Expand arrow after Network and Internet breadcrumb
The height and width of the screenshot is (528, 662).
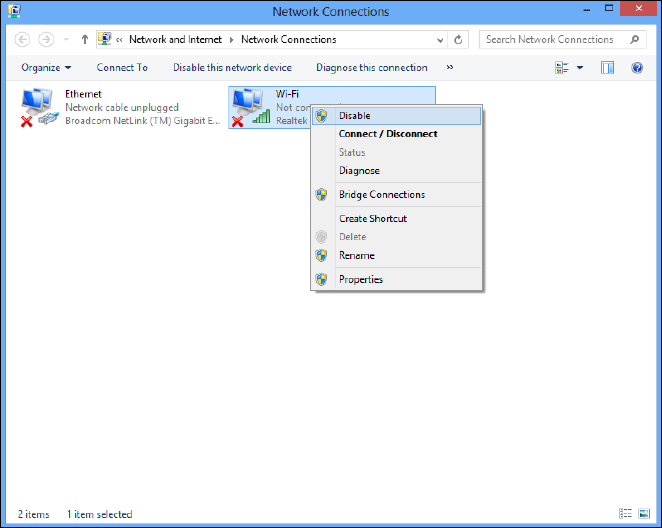231,40
